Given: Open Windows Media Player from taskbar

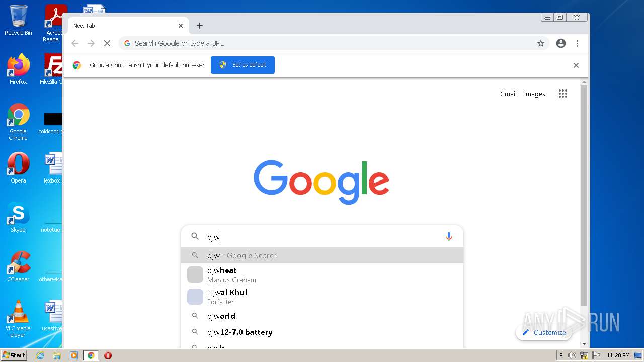Looking at the screenshot, I should click(74, 355).
